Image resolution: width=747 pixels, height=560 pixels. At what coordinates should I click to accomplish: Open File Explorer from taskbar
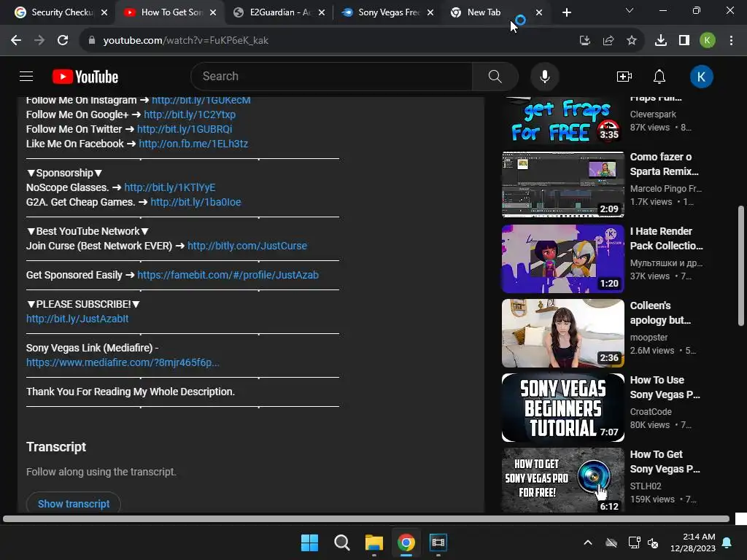[x=374, y=542]
